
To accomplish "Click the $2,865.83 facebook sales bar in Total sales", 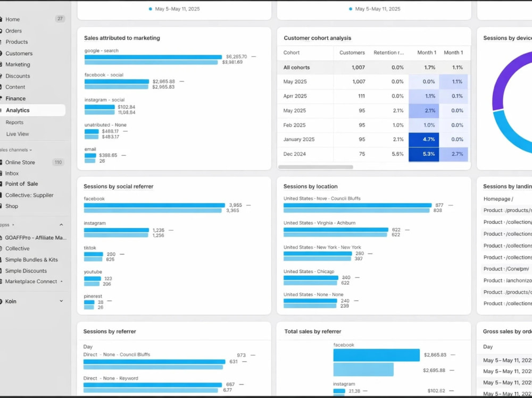I will click(x=376, y=355).
